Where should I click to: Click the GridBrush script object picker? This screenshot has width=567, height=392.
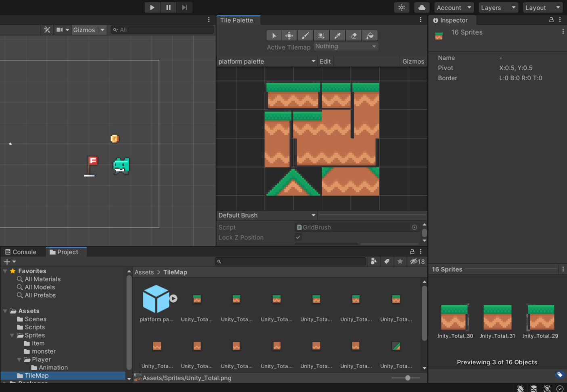pyautogui.click(x=414, y=227)
